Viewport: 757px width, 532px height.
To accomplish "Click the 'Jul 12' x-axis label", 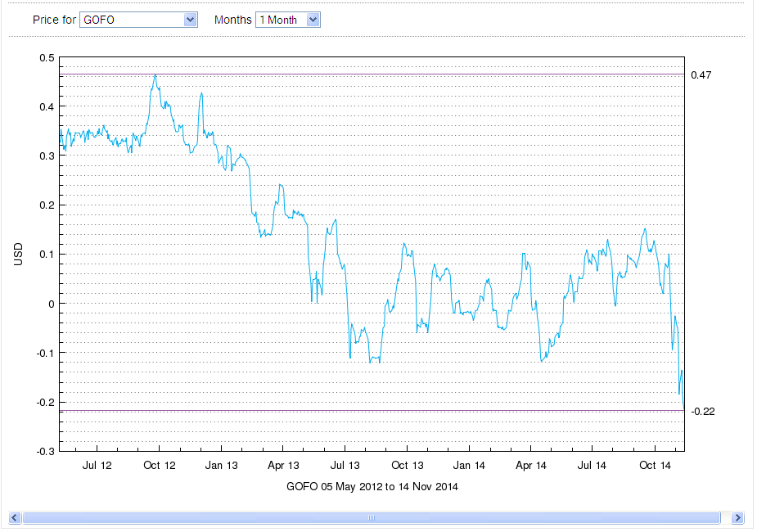I will pos(97,466).
